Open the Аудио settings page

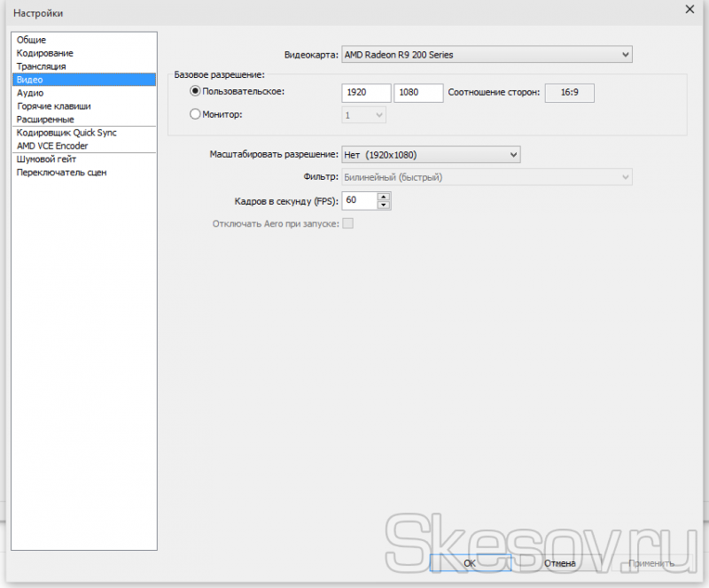tap(30, 93)
